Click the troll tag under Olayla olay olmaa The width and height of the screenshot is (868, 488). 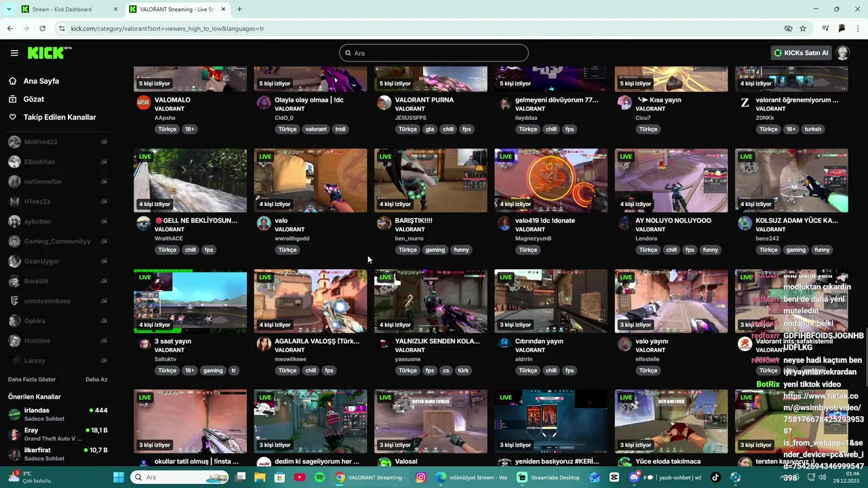point(340,129)
